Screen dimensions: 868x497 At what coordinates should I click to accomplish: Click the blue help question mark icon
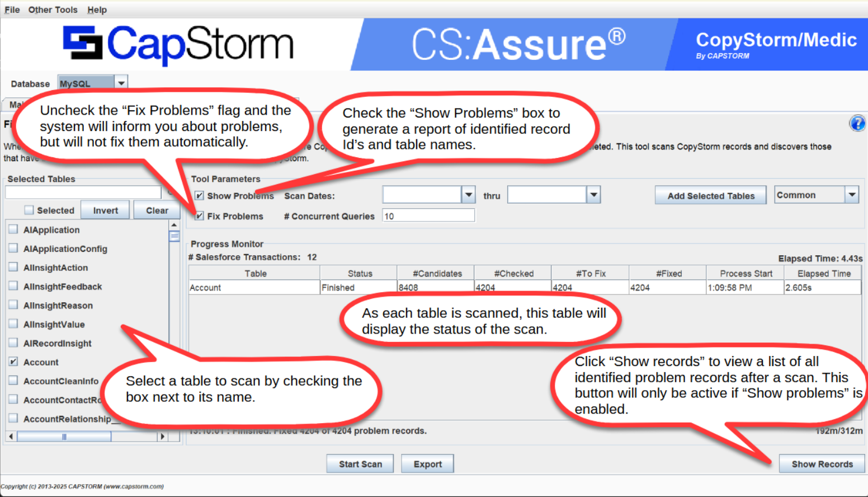point(857,123)
